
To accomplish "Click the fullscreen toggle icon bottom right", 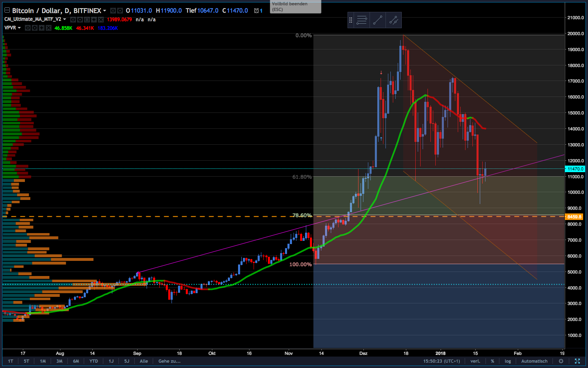I will pos(577,361).
